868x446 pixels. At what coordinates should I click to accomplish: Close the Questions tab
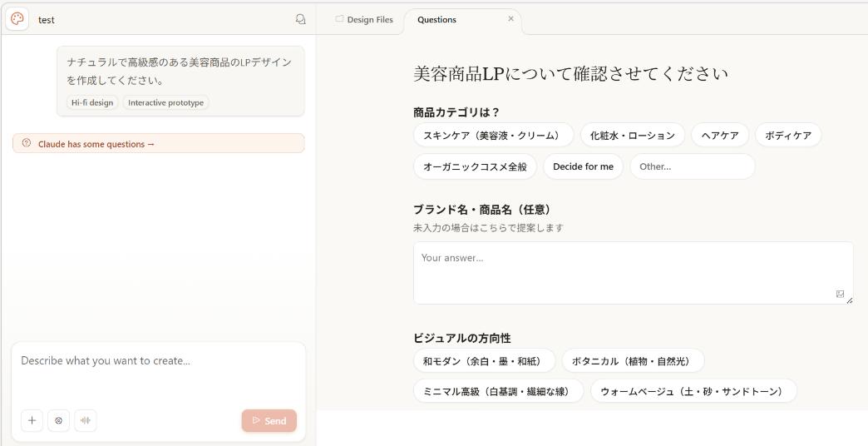click(x=510, y=19)
